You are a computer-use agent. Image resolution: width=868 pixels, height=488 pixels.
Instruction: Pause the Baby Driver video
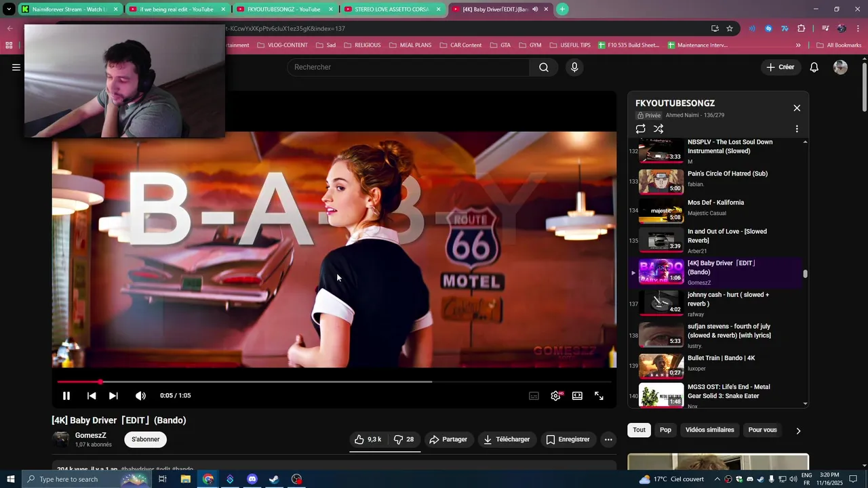[x=66, y=396]
